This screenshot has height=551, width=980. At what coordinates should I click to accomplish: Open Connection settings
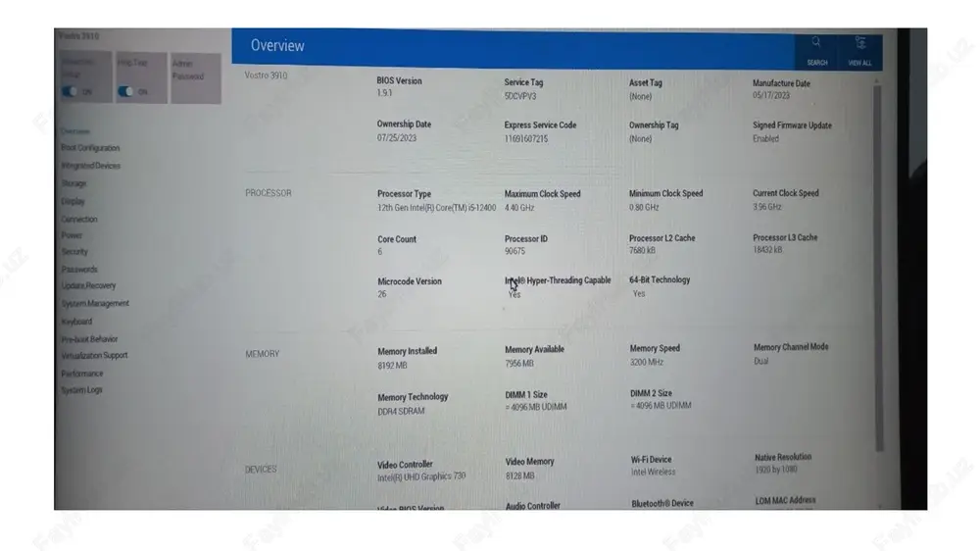coord(79,220)
